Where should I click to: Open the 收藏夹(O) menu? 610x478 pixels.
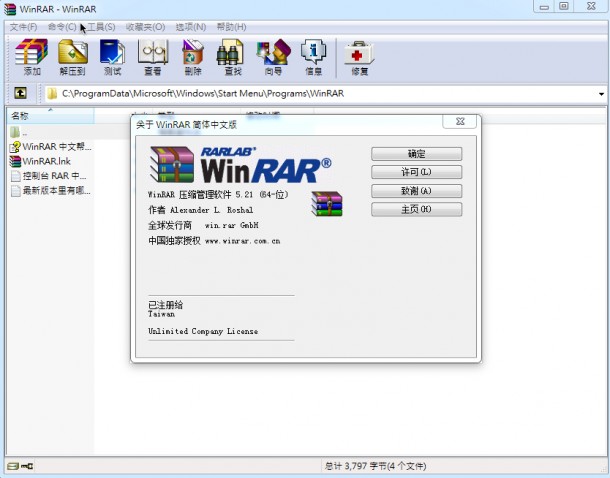click(145, 27)
